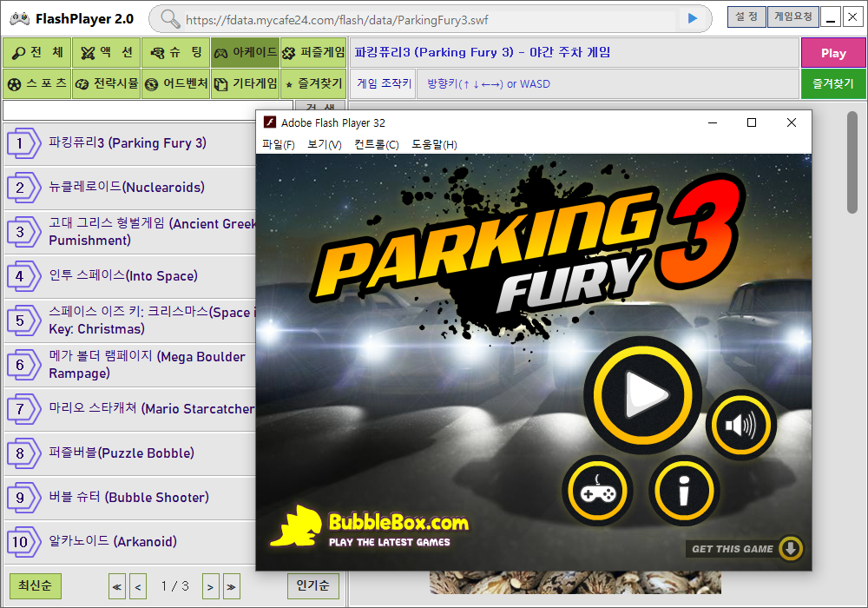Click number 9 arrow icon for Bubble Shooter
The height and width of the screenshot is (608, 868).
click(x=23, y=498)
